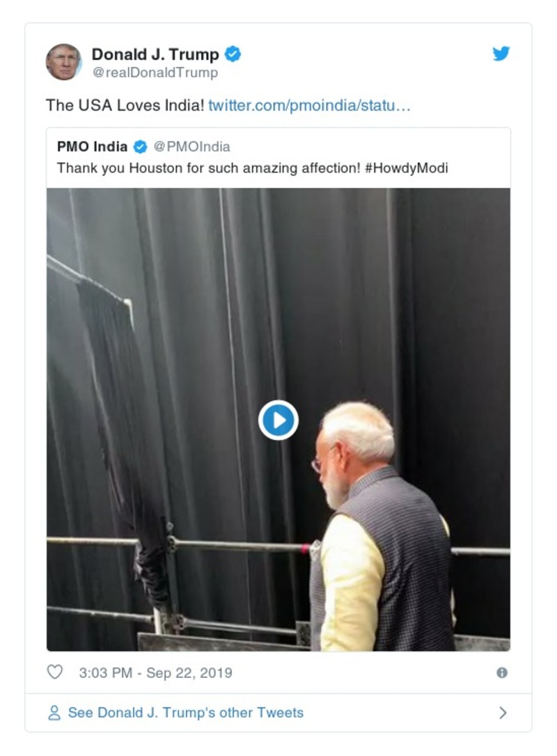Viewport: 557px width, 756px height.
Task: Open the @realDonaldTrump handle
Action: pos(155,72)
